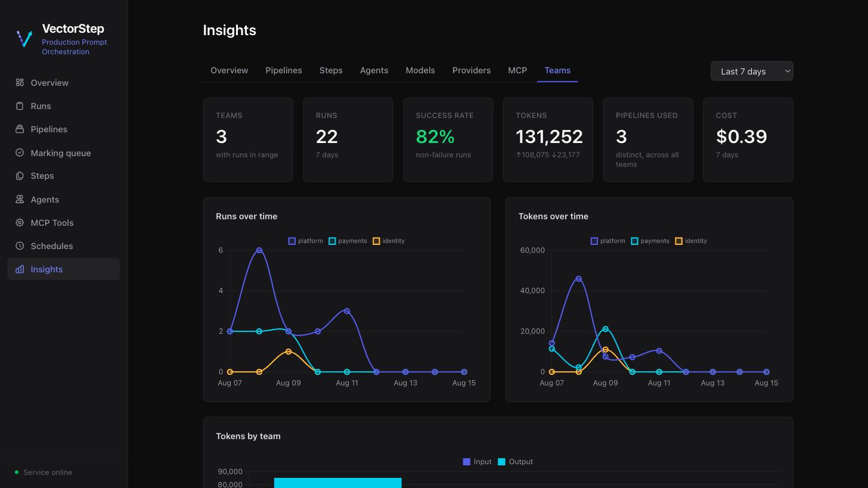
Task: Toggle Output series in Tokens by team legend
Action: (515, 462)
